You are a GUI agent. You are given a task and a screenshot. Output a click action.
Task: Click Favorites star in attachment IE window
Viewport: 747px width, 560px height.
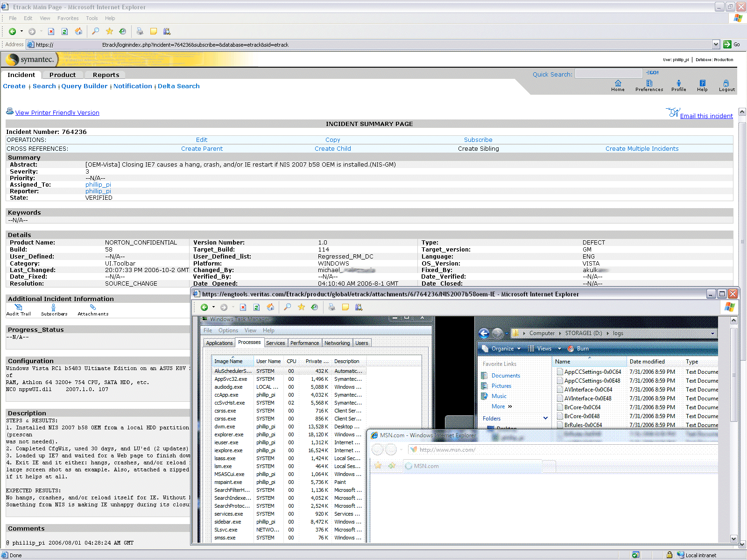coord(301,307)
